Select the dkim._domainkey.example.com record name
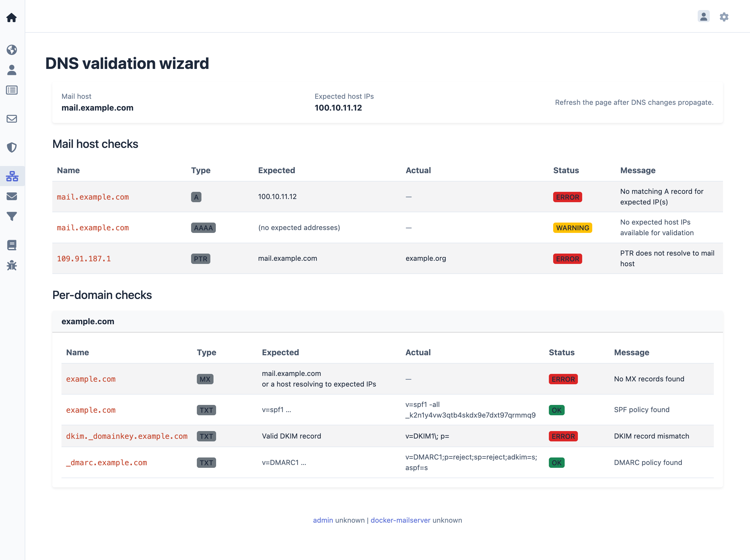 [127, 436]
